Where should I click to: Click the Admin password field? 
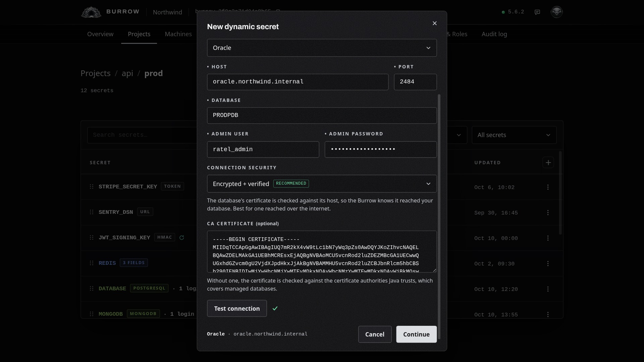pyautogui.click(x=381, y=149)
